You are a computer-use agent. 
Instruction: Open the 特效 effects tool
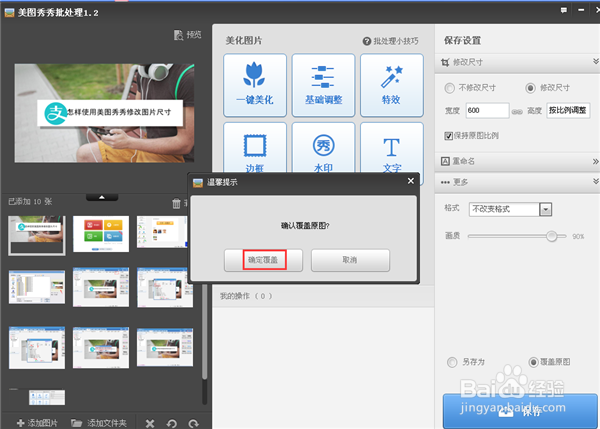tap(391, 85)
